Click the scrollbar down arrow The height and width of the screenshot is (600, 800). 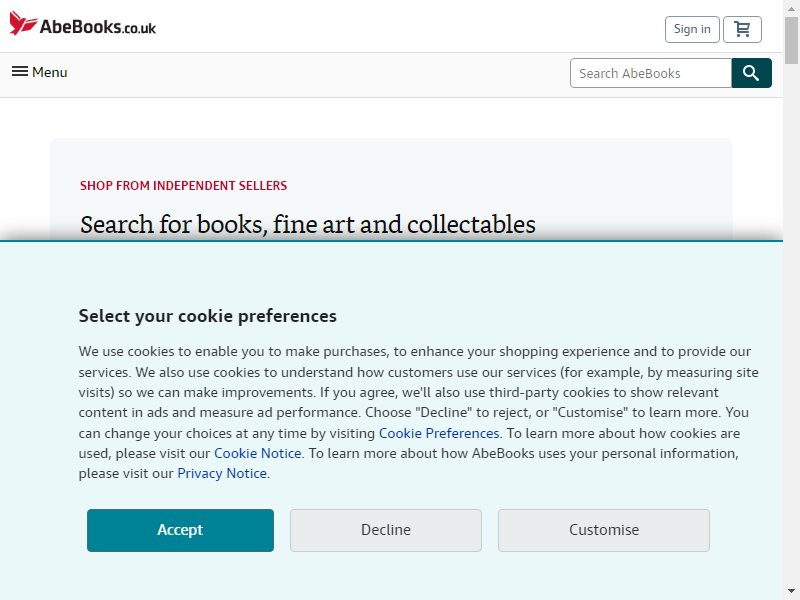(x=792, y=592)
